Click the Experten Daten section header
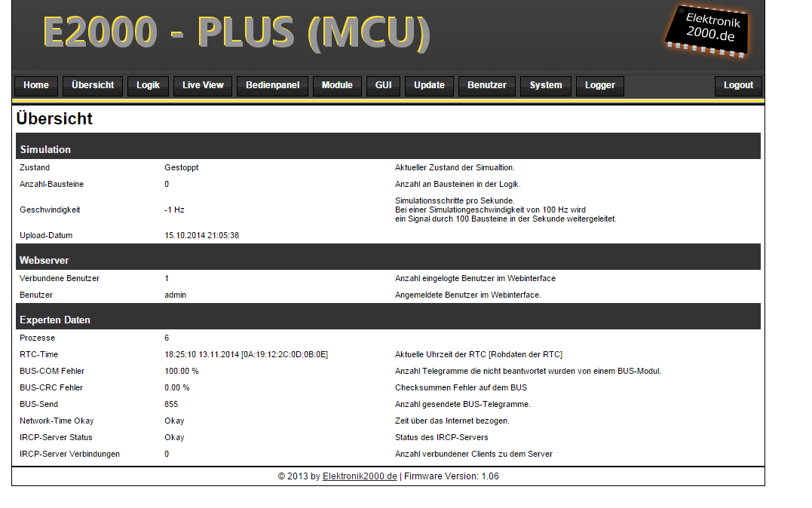This screenshot has width=812, height=508. point(55,320)
